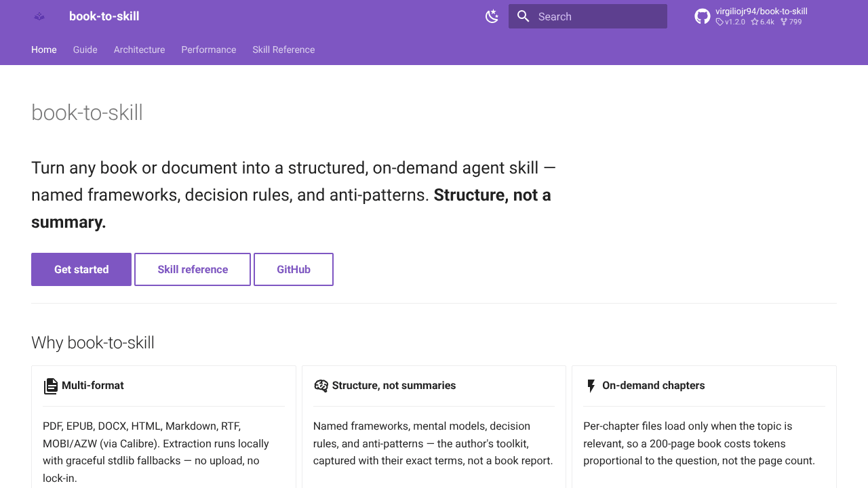Switch to the Guide tab

tap(85, 49)
